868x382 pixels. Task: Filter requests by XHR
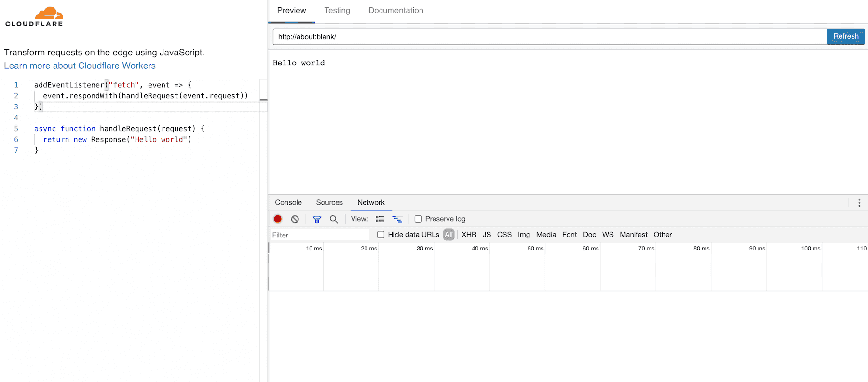click(x=469, y=235)
